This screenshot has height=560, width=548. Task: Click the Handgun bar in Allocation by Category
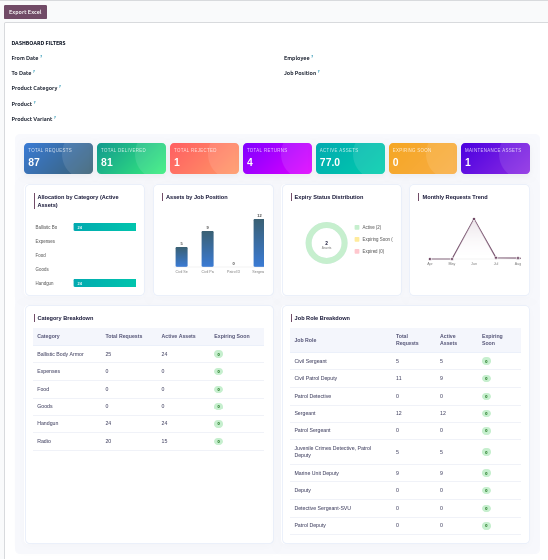click(x=105, y=283)
